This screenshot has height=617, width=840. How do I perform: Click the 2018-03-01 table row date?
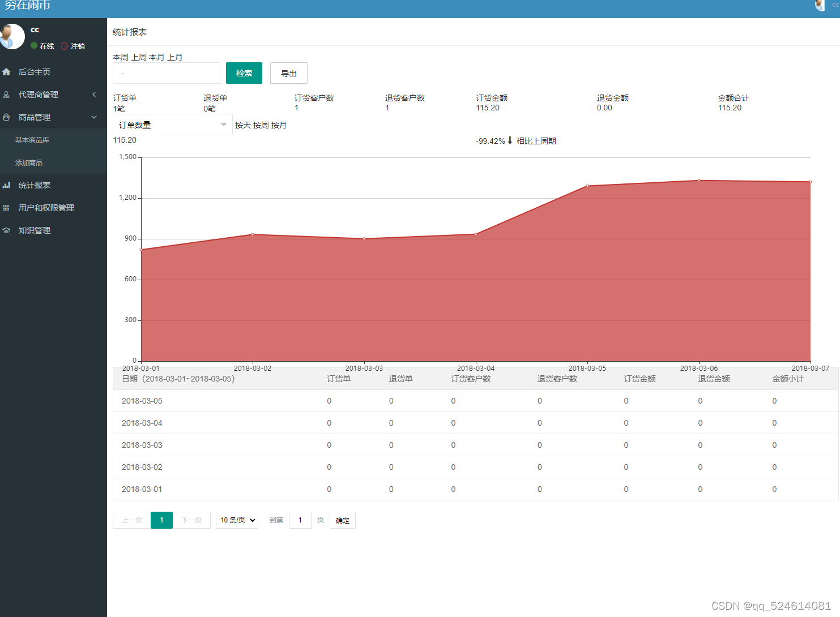142,489
